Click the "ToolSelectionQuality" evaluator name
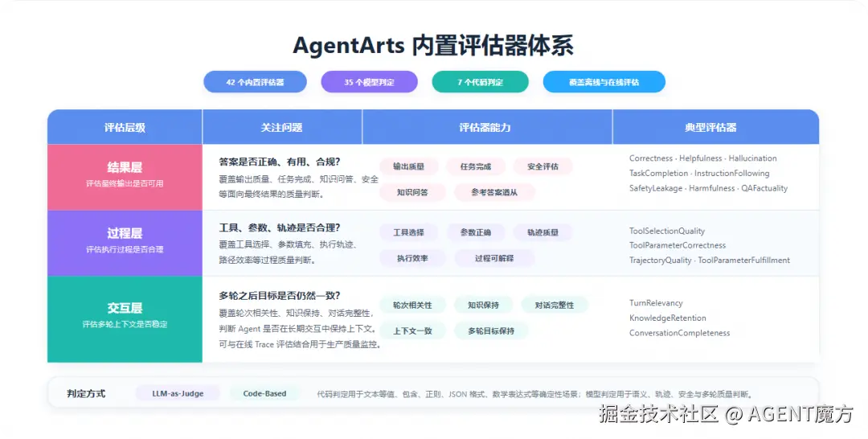 tap(667, 231)
